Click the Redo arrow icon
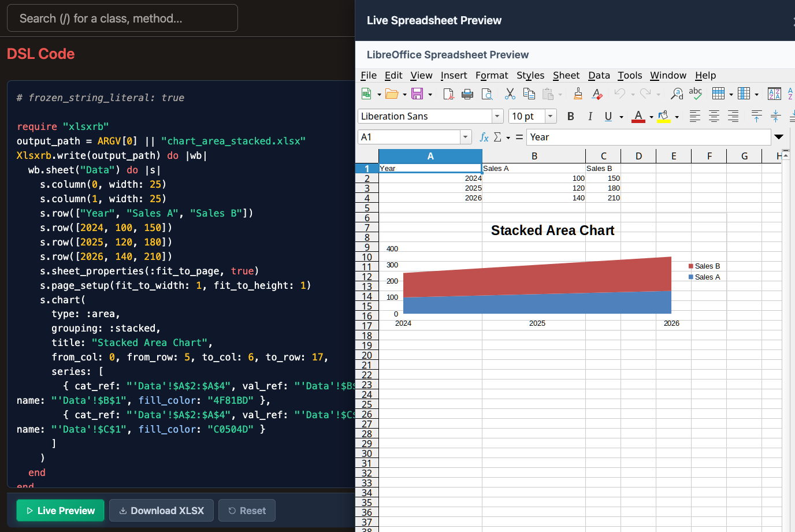The image size is (795, 532). point(645,94)
